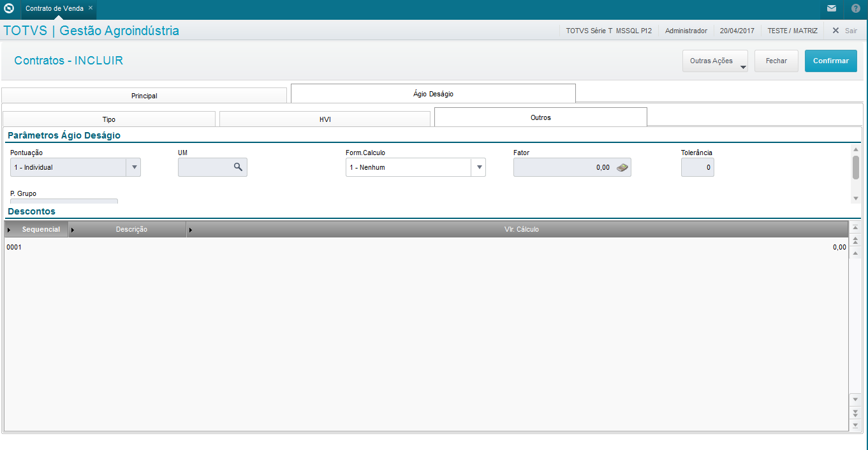Viewport: 868px width, 450px height.
Task: Click down arrow of parameters panel scrollbar
Action: tap(856, 199)
